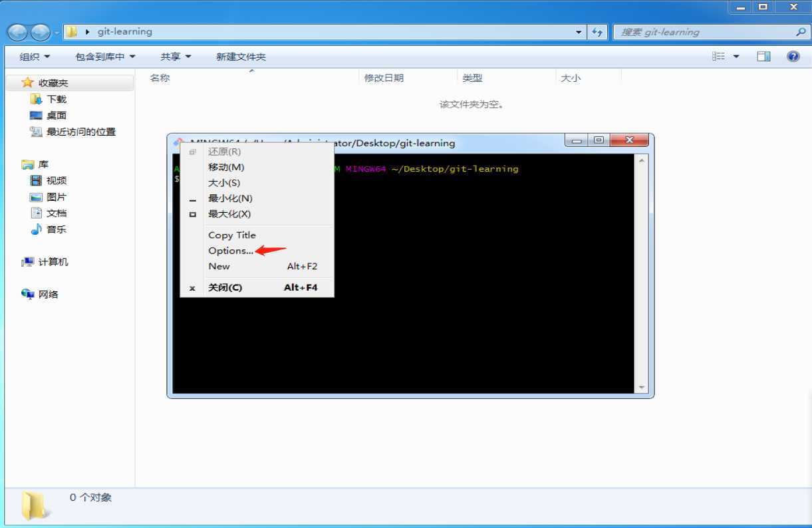Click 新建文件夹 button

241,57
